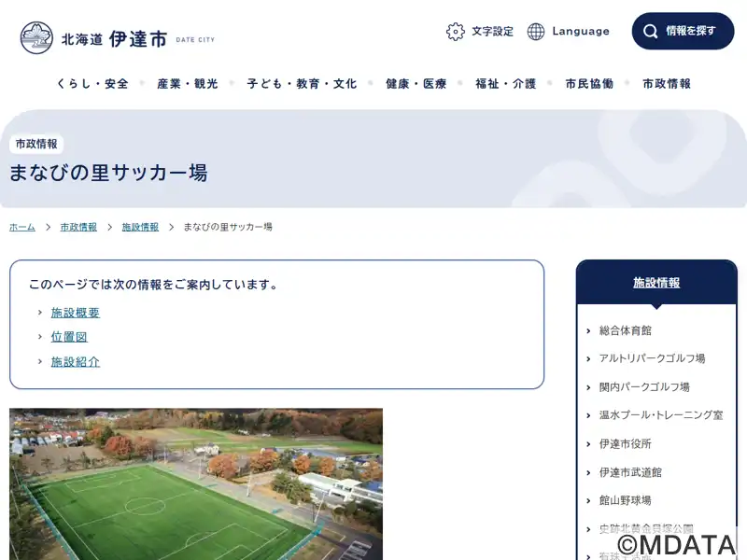Open the 健康・医療 menu
Screen dimensions: 747x560
click(x=416, y=84)
